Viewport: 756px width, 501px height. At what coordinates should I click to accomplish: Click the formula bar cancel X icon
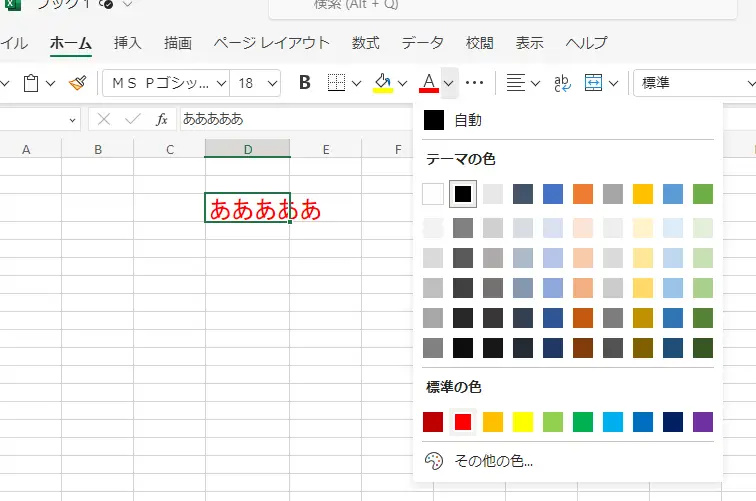pos(104,119)
